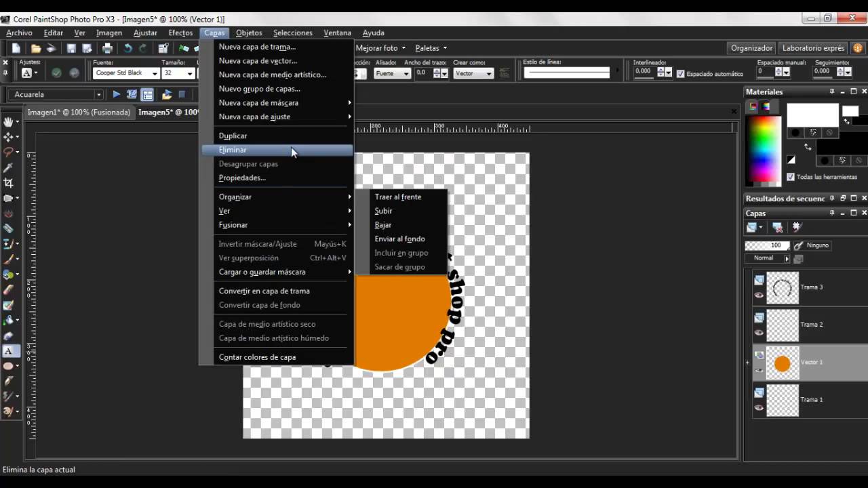Click the New file icon
The height and width of the screenshot is (488, 868).
[16, 48]
